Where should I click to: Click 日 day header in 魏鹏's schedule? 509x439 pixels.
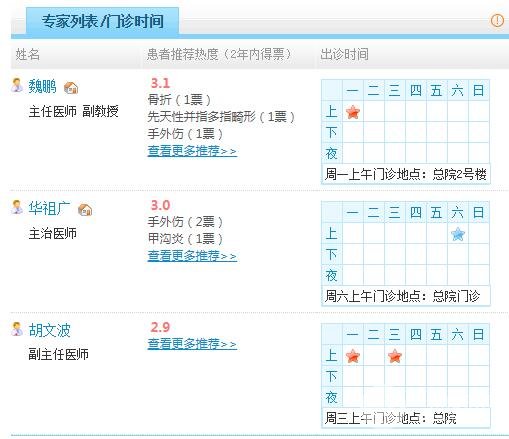[x=479, y=90]
